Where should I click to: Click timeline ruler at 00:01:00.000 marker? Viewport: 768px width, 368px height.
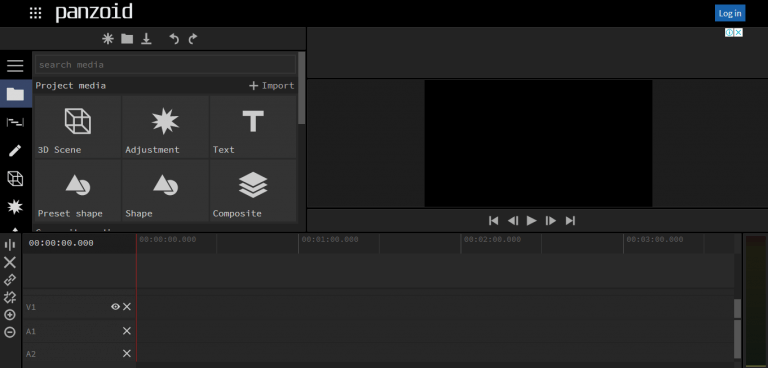330,240
